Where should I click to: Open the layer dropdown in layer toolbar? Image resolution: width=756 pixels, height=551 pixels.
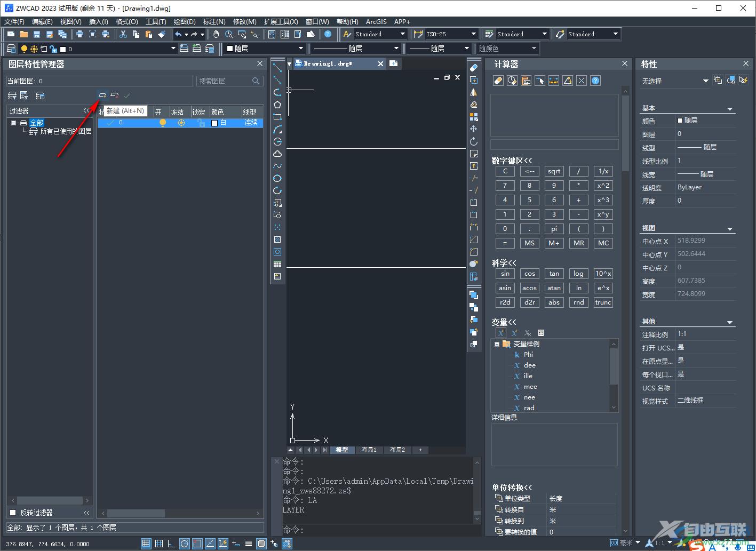(173, 49)
